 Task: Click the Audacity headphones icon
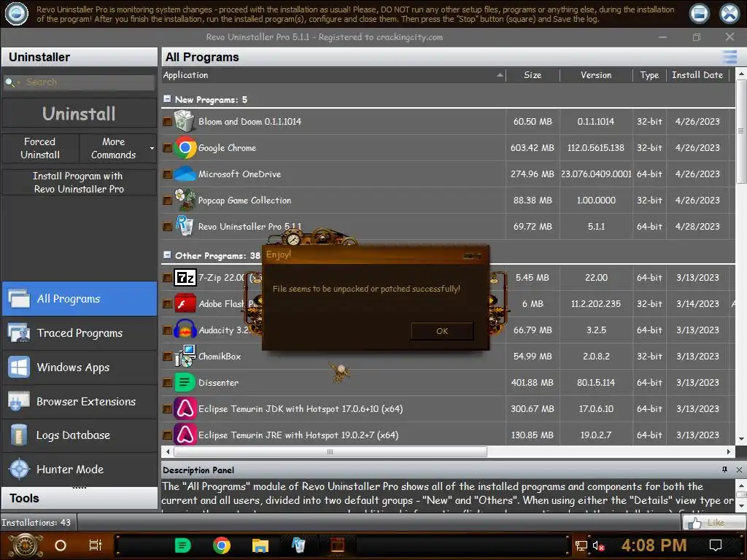coord(185,330)
